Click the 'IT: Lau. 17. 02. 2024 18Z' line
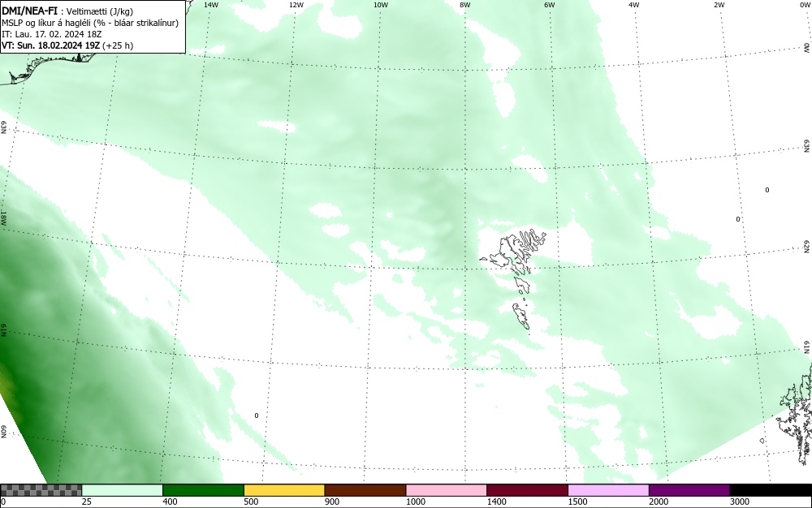The height and width of the screenshot is (508, 812). 52,34
